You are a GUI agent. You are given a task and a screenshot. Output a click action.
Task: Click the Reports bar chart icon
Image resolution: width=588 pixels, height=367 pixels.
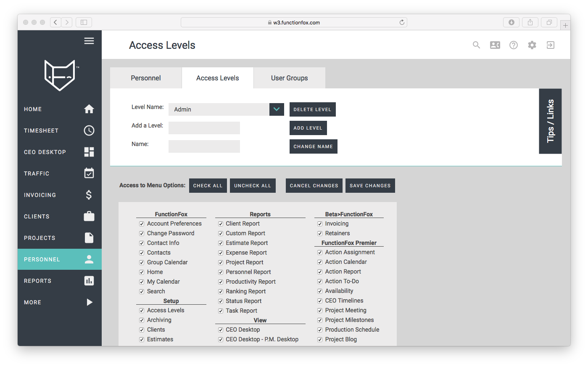pyautogui.click(x=89, y=281)
